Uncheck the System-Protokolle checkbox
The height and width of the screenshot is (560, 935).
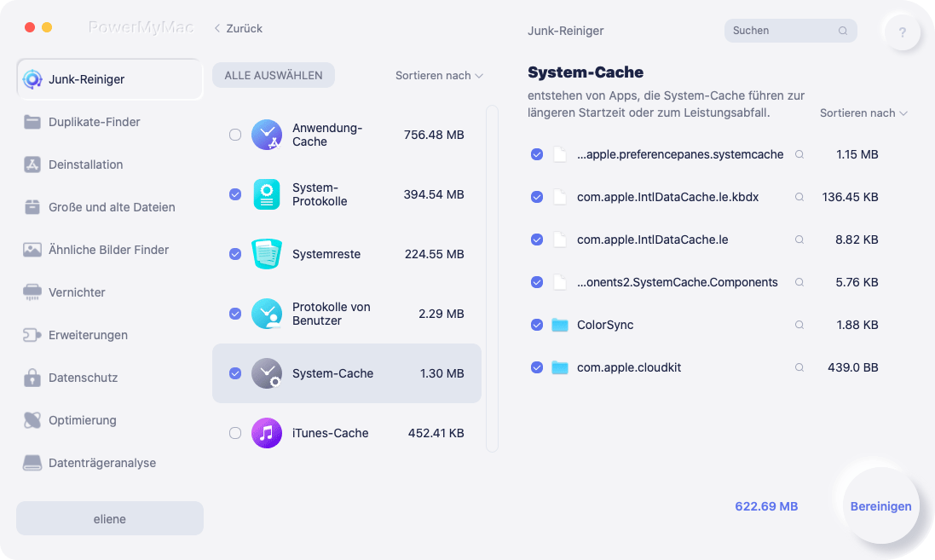tap(235, 194)
